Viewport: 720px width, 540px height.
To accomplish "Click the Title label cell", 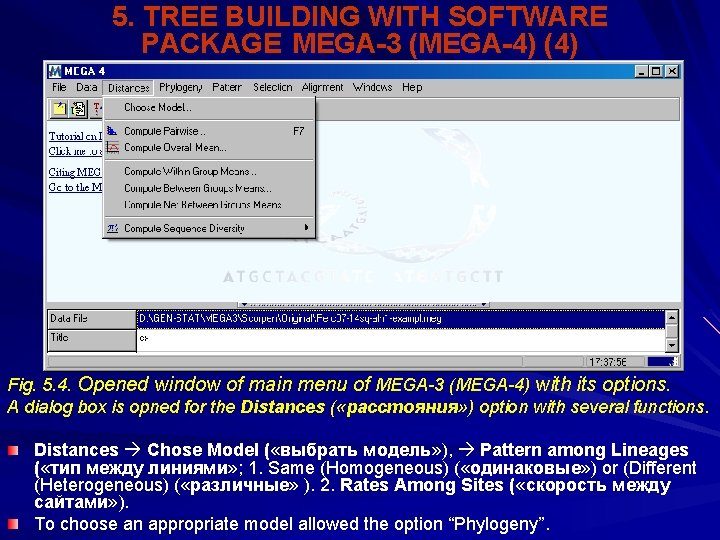I will tap(92, 340).
